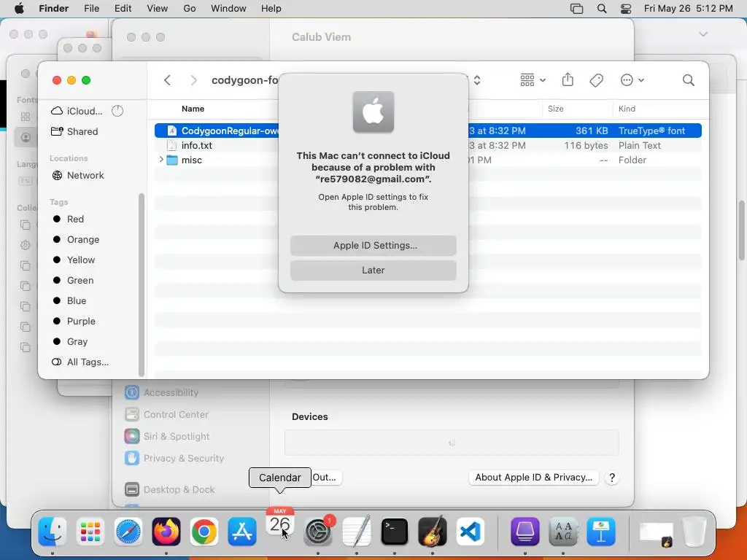Open the search magnifier in Finder

pyautogui.click(x=688, y=80)
